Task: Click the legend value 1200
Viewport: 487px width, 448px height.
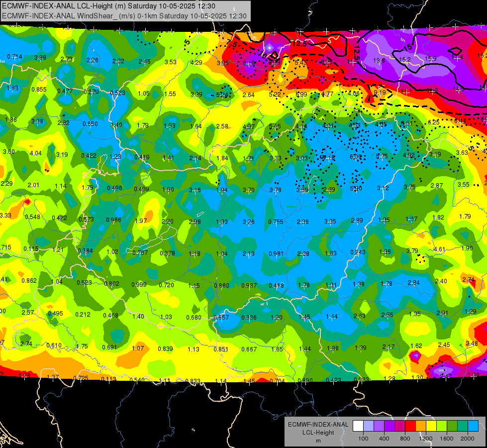Action: [426, 439]
